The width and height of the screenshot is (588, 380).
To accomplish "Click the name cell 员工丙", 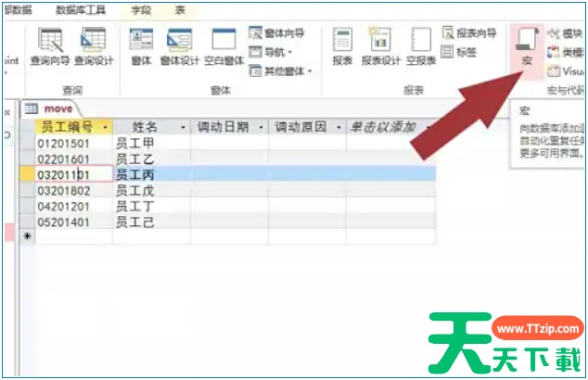I will [x=152, y=174].
